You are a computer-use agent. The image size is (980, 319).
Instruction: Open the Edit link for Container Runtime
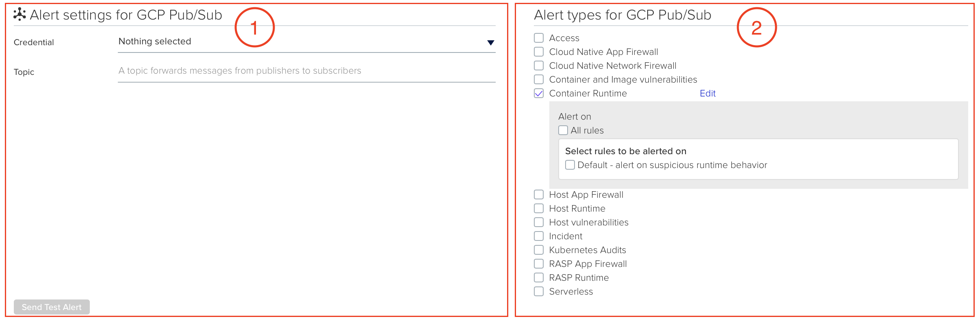click(x=707, y=93)
